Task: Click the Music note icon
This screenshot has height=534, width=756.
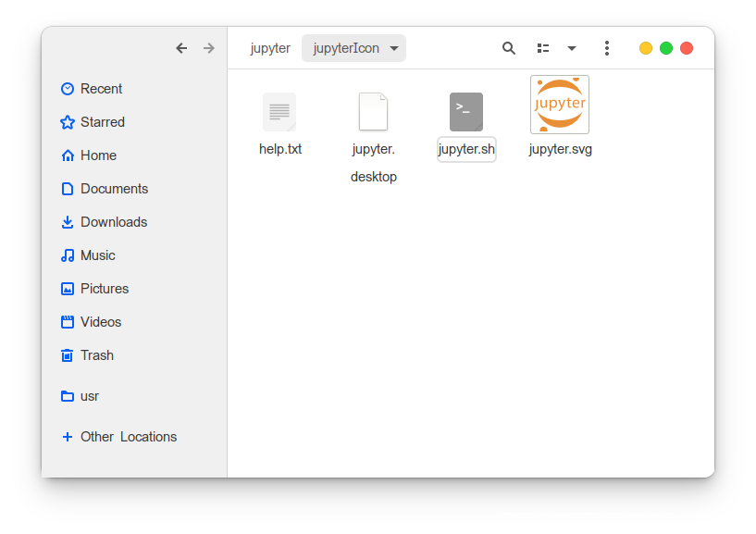Action: pyautogui.click(x=68, y=255)
